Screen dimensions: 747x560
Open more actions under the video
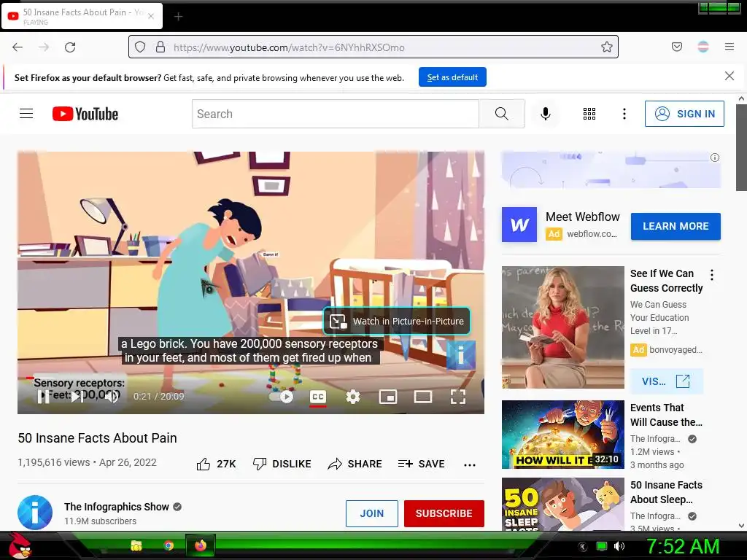pos(470,464)
